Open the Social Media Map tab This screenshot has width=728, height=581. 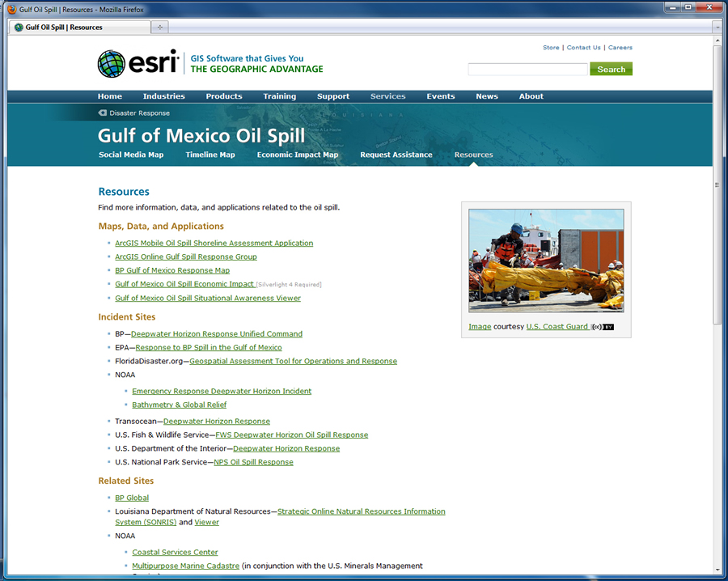point(131,155)
